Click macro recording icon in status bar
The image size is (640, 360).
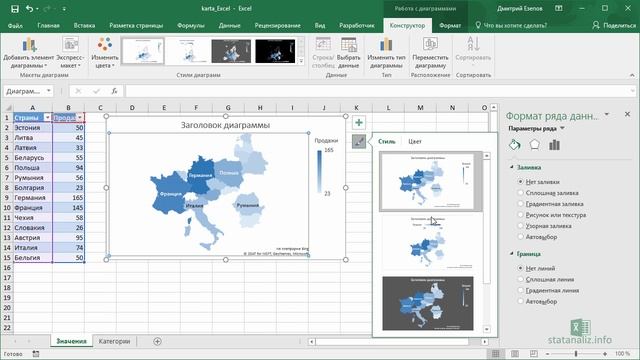coord(36,354)
